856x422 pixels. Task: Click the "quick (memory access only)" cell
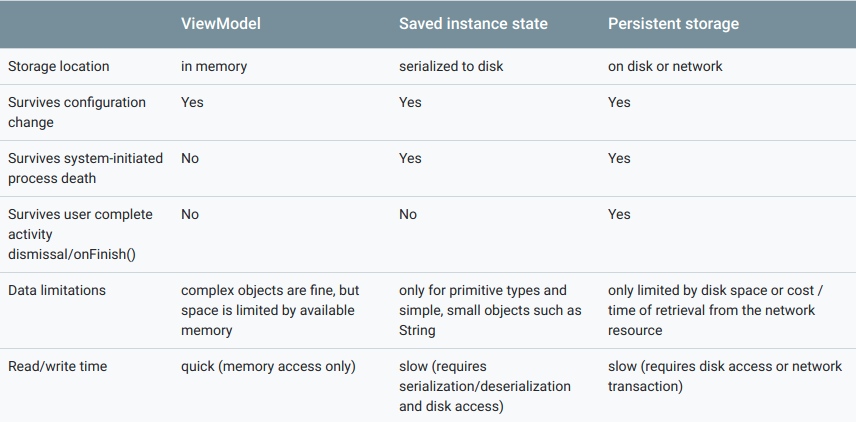coord(268,366)
